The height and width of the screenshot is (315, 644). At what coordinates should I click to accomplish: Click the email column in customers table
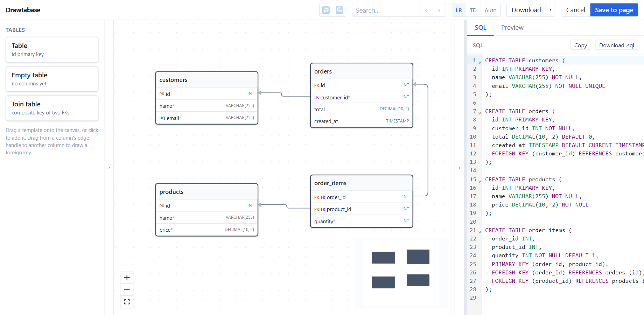(207, 118)
